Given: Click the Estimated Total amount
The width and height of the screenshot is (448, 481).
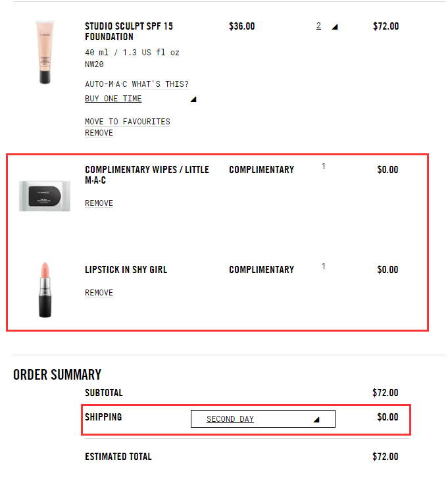Looking at the screenshot, I should (385, 457).
